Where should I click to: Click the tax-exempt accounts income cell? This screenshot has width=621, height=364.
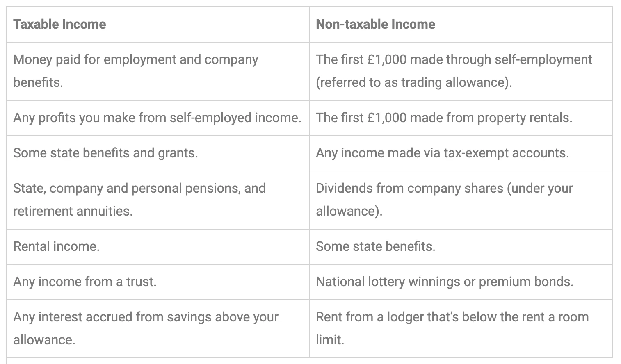pyautogui.click(x=461, y=153)
